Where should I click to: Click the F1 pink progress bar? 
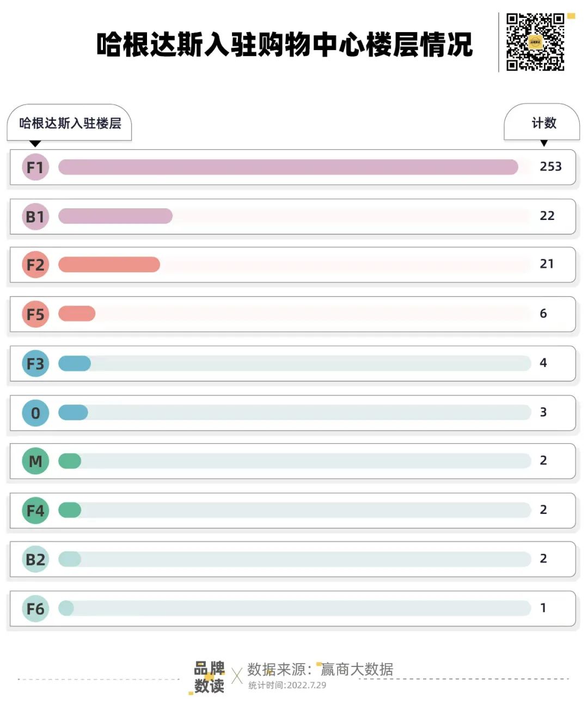(x=288, y=167)
